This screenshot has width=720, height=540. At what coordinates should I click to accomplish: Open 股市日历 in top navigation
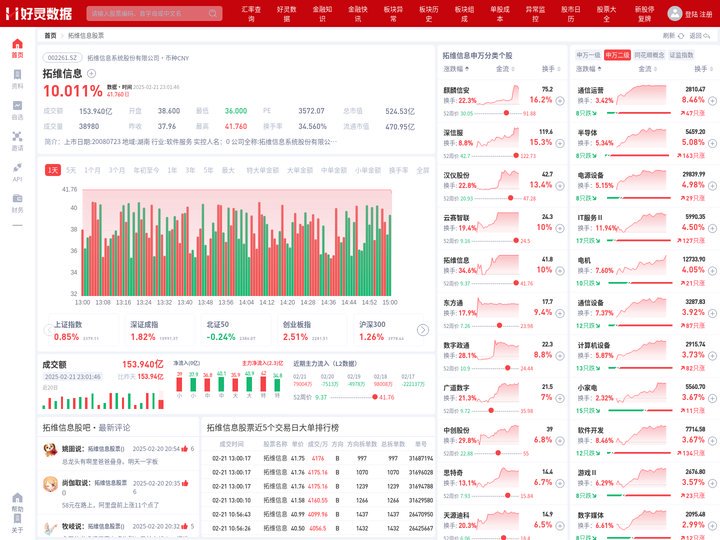click(571, 14)
